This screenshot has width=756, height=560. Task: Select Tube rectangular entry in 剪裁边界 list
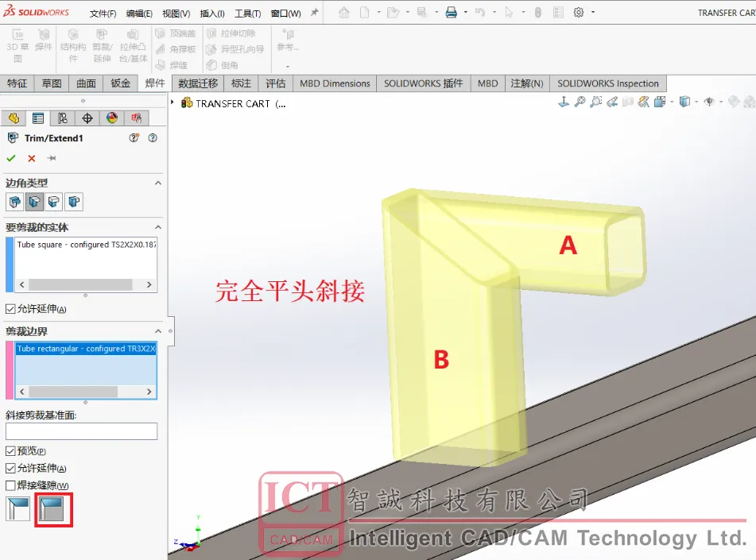pyautogui.click(x=86, y=349)
